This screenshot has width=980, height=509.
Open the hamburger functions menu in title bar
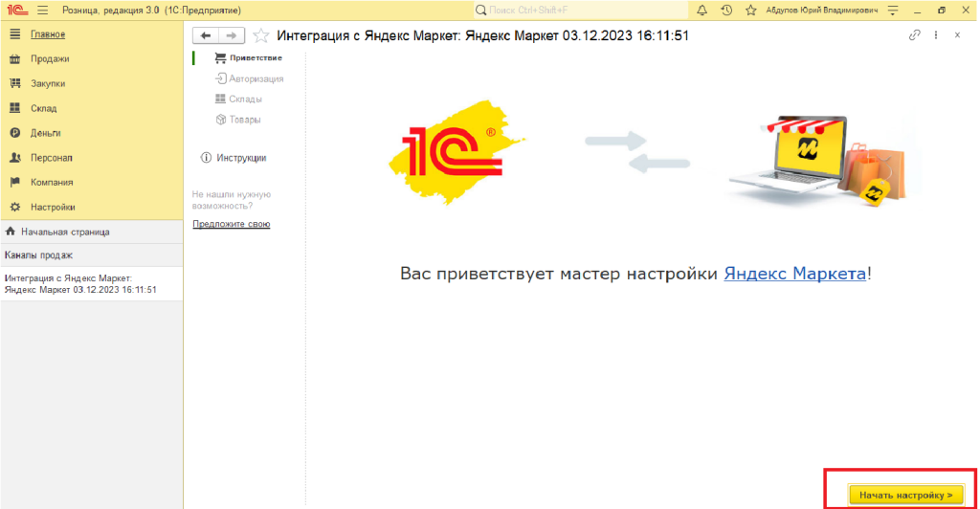[43, 10]
